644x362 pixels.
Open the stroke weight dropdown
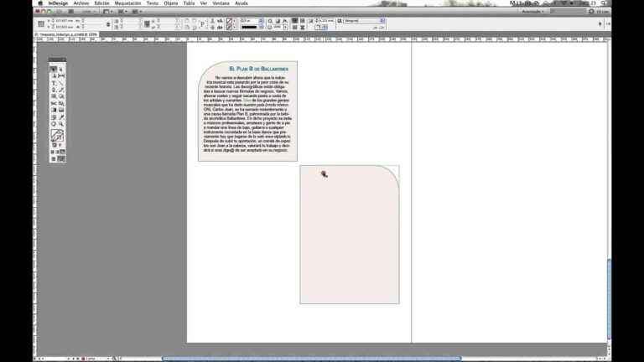(261, 20)
